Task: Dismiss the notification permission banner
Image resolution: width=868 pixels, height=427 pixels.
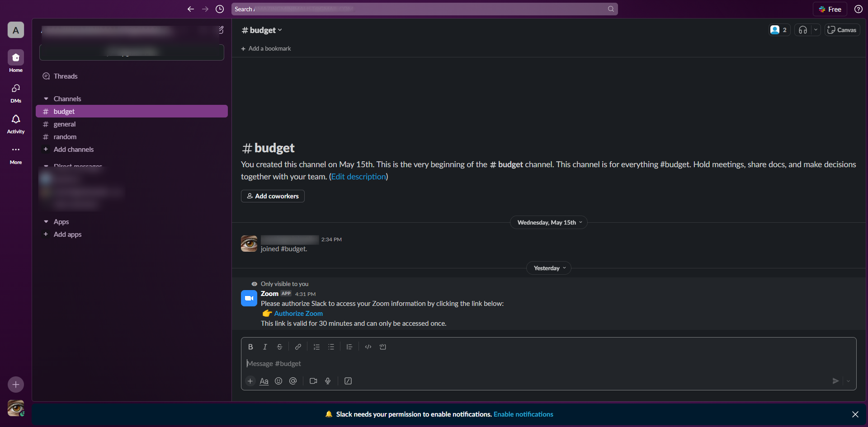Action: pyautogui.click(x=855, y=414)
